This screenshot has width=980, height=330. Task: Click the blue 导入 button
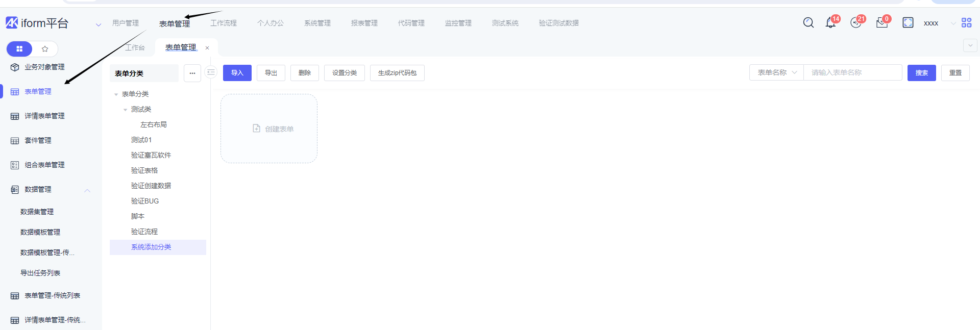pos(237,73)
